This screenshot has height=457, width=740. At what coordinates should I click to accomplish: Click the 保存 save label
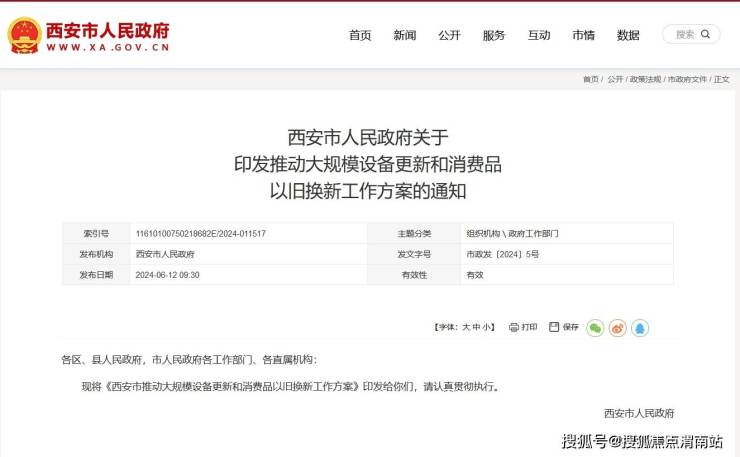point(570,327)
